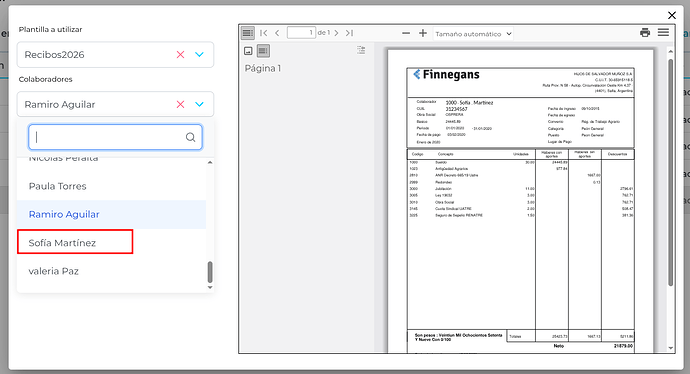
Task: Print the receipt document
Action: [645, 33]
